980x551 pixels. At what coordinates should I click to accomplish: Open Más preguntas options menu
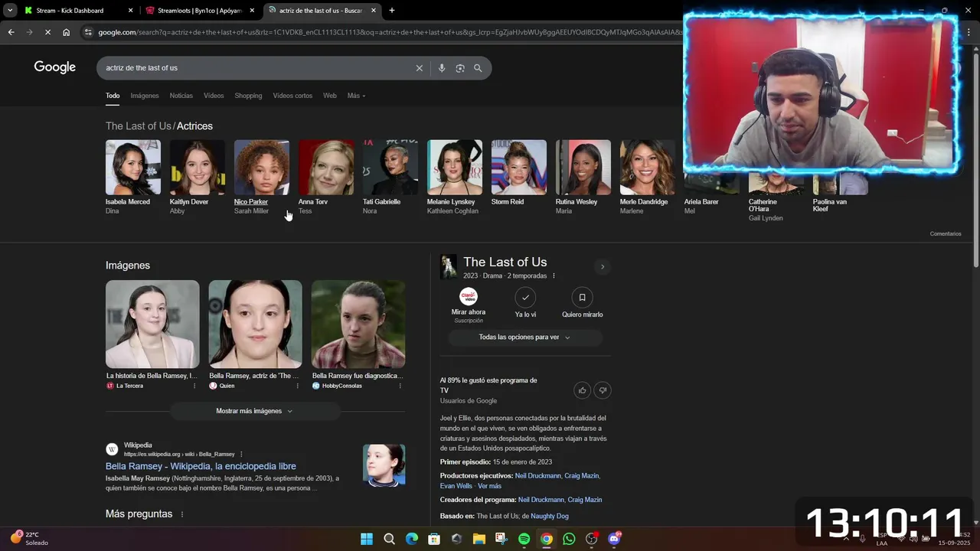[182, 514]
